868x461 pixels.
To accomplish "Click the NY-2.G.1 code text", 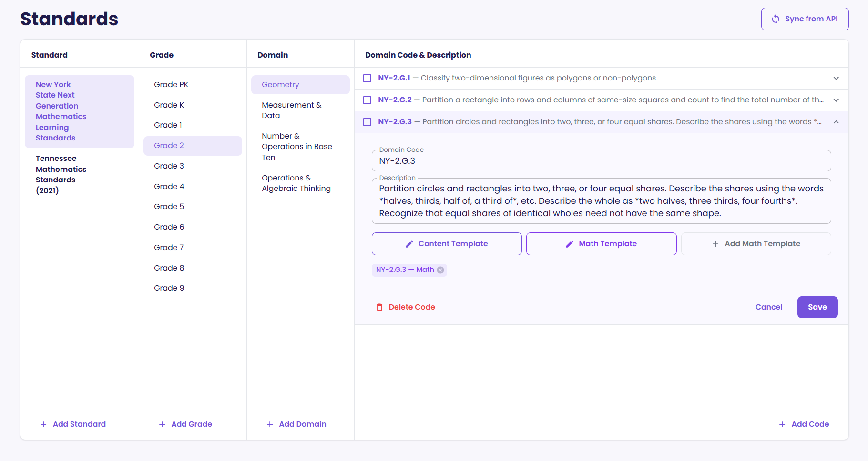I will [394, 78].
